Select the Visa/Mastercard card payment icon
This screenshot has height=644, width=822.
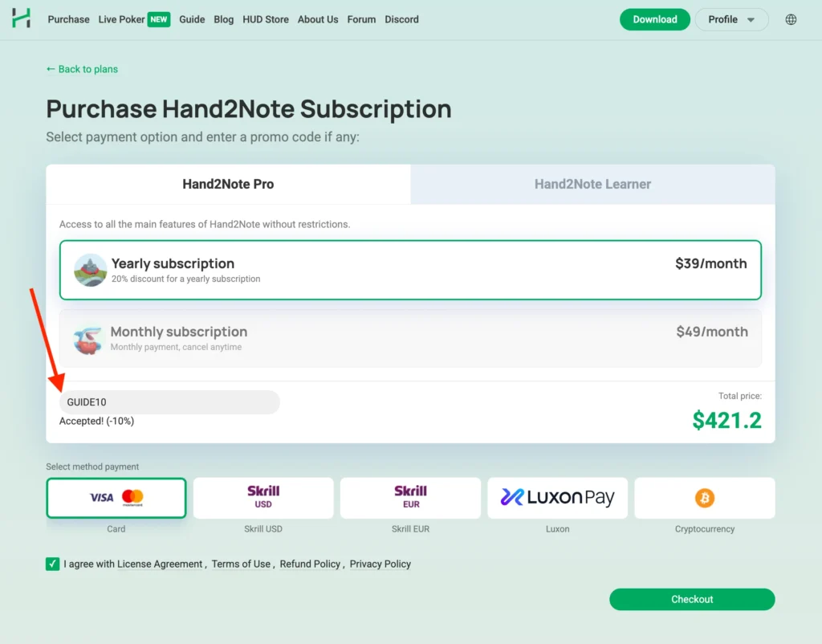click(x=116, y=498)
